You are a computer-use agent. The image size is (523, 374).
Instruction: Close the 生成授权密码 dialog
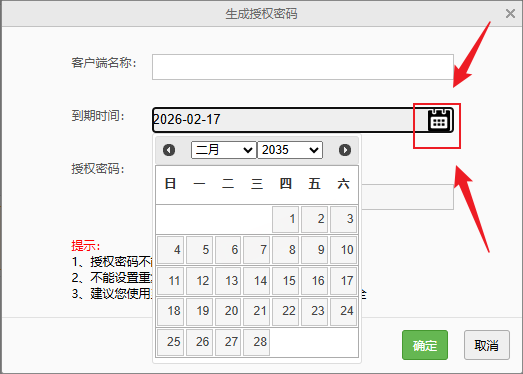click(x=510, y=14)
